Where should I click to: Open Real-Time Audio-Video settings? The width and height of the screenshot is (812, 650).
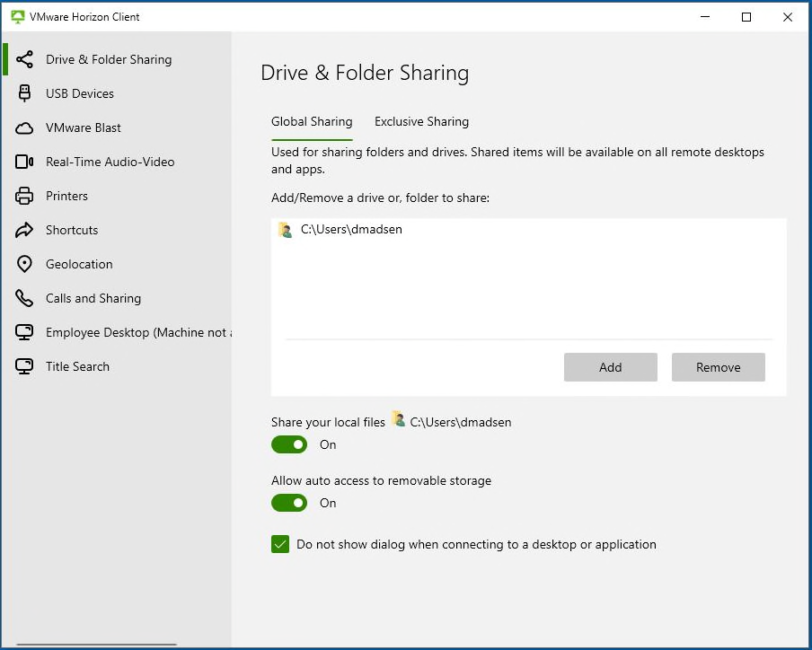click(117, 162)
